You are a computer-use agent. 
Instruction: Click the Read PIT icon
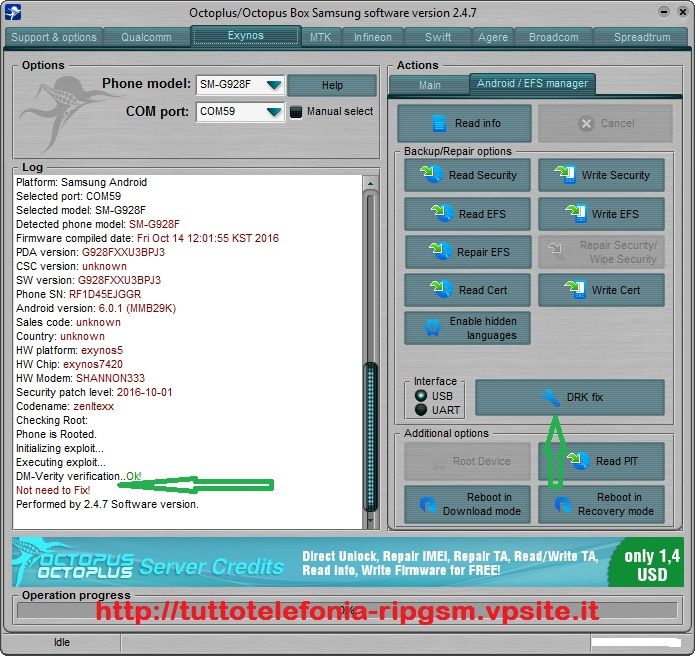(x=578, y=461)
